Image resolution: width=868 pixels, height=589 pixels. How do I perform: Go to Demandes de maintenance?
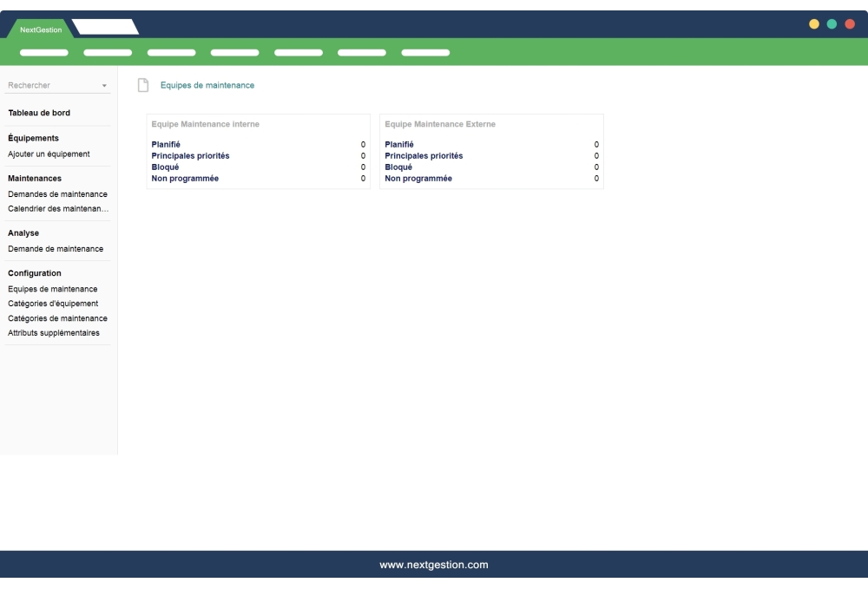[57, 193]
